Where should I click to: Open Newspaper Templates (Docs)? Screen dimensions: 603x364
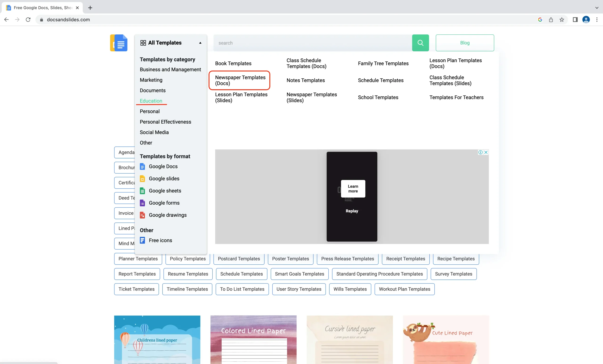click(x=240, y=80)
